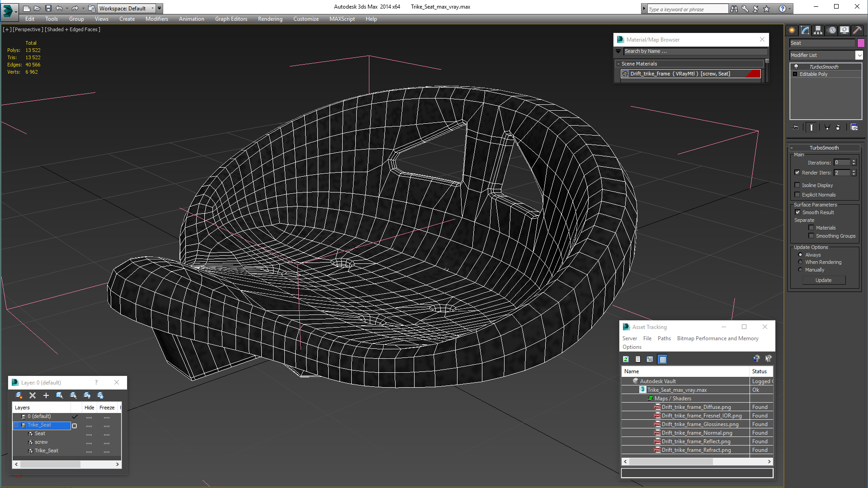Collapse the Trike_Seat layer tree
Image resolution: width=868 pixels, height=488 pixels.
click(x=16, y=425)
